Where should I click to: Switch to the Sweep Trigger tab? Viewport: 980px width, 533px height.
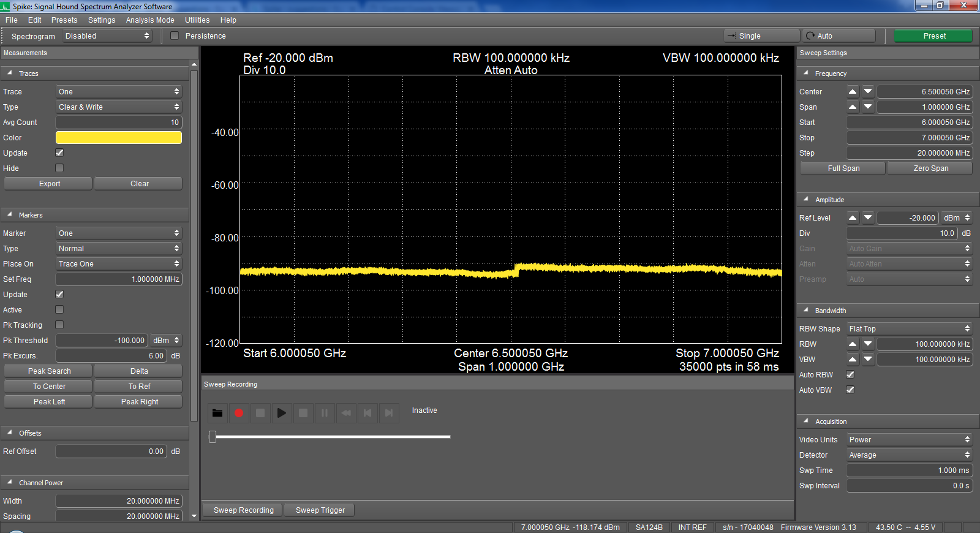click(320, 510)
